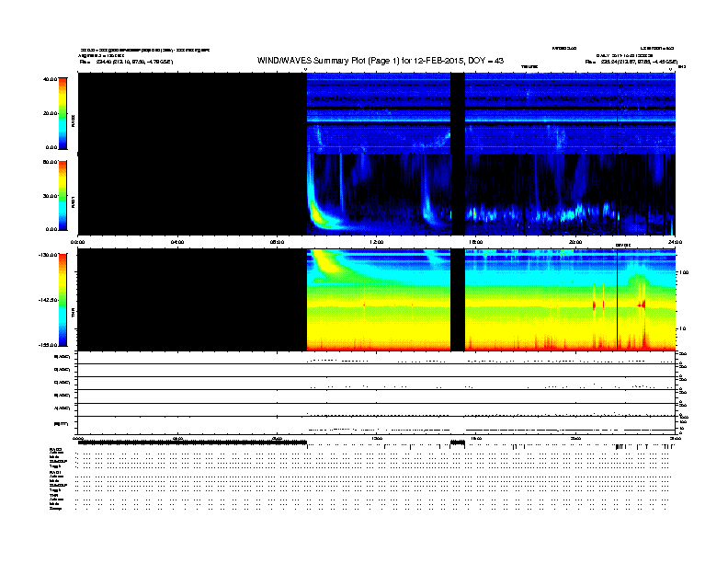Click the black data gap in RAD2 spectrogram
728x563 pixels.
[x=458, y=113]
